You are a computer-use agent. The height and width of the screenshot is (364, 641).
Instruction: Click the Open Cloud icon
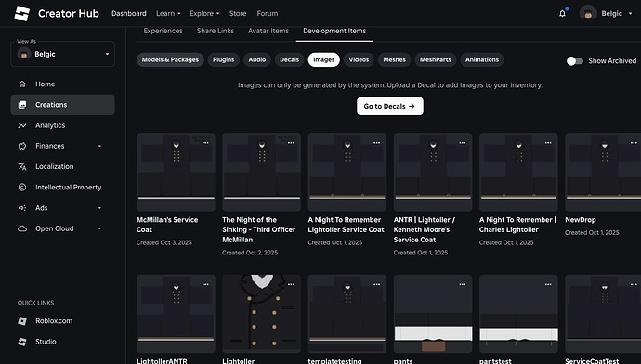pyautogui.click(x=22, y=228)
